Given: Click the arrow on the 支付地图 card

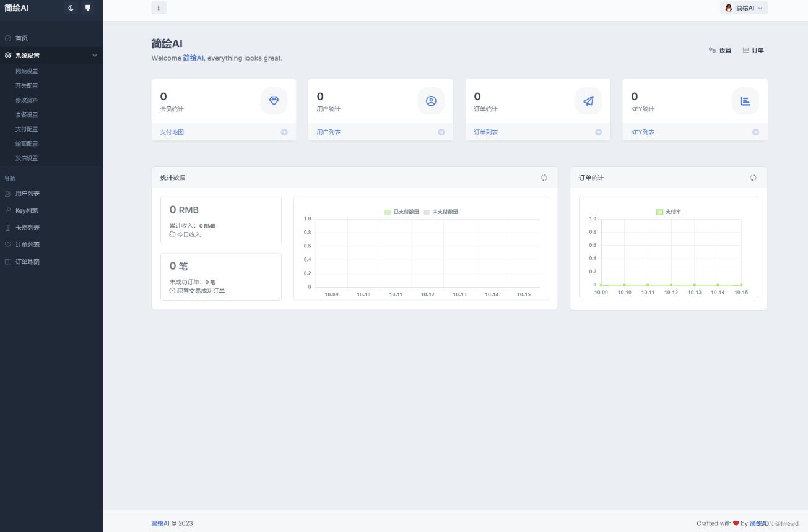Looking at the screenshot, I should 284,132.
